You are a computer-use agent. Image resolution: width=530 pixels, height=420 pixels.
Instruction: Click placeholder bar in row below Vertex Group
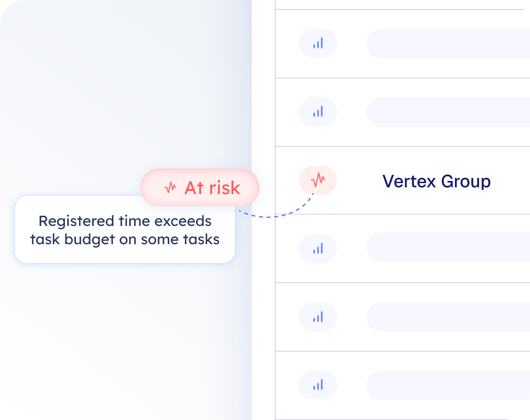[x=448, y=247]
